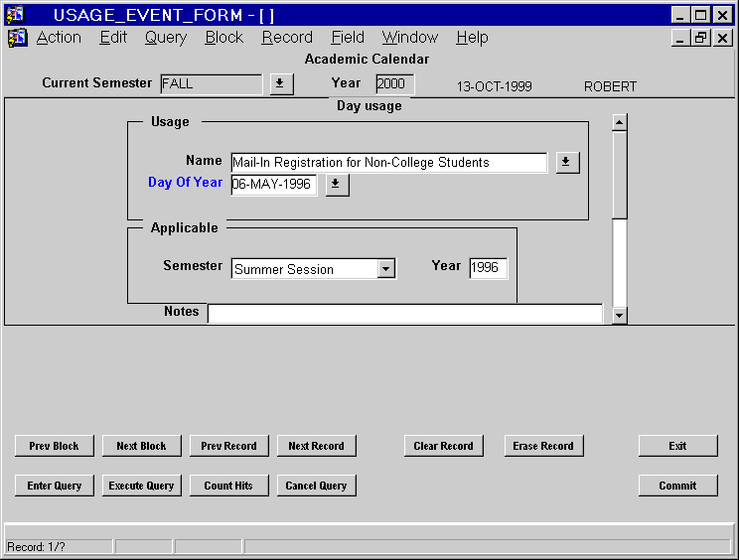Open the Help menu
The width and height of the screenshot is (739, 560).
coord(472,38)
